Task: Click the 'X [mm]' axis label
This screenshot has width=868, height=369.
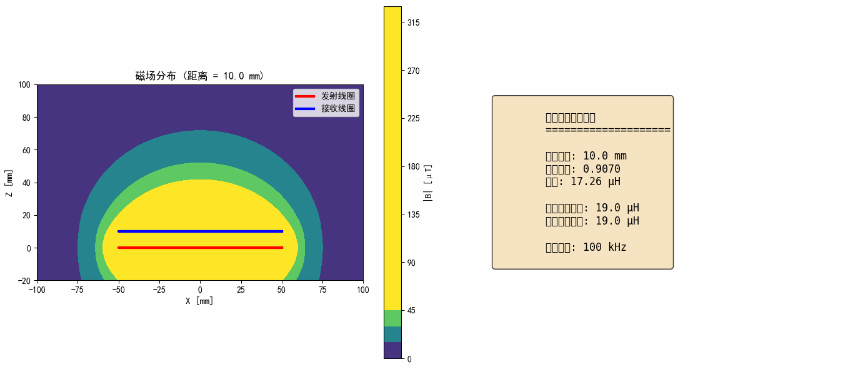Action: click(x=200, y=301)
